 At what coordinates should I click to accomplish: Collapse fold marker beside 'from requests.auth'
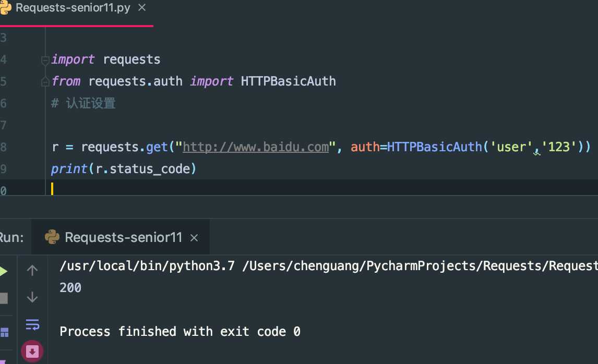click(45, 82)
